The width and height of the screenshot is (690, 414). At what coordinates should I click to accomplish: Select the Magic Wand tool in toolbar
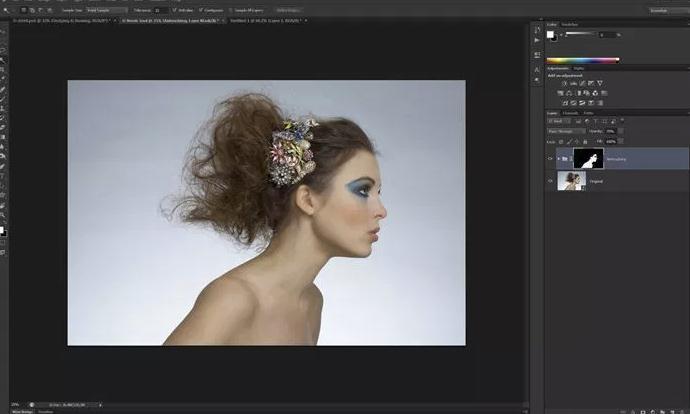pyautogui.click(x=4, y=60)
